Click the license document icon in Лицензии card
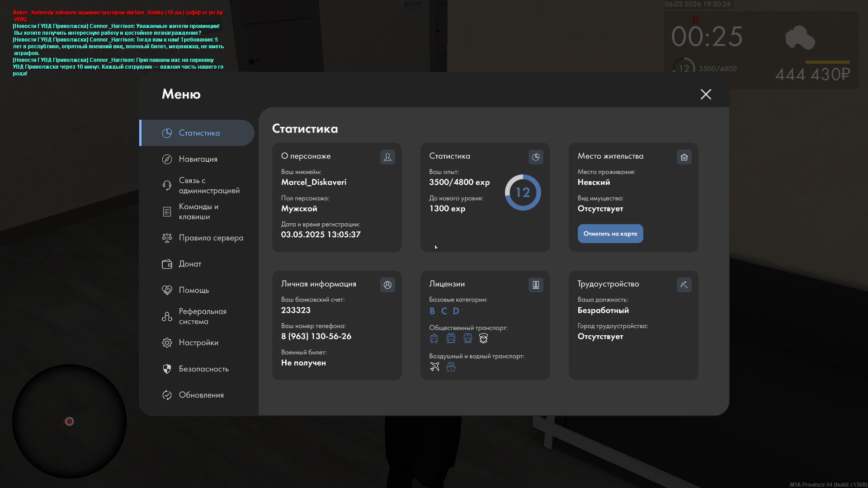This screenshot has width=868, height=488. (536, 285)
